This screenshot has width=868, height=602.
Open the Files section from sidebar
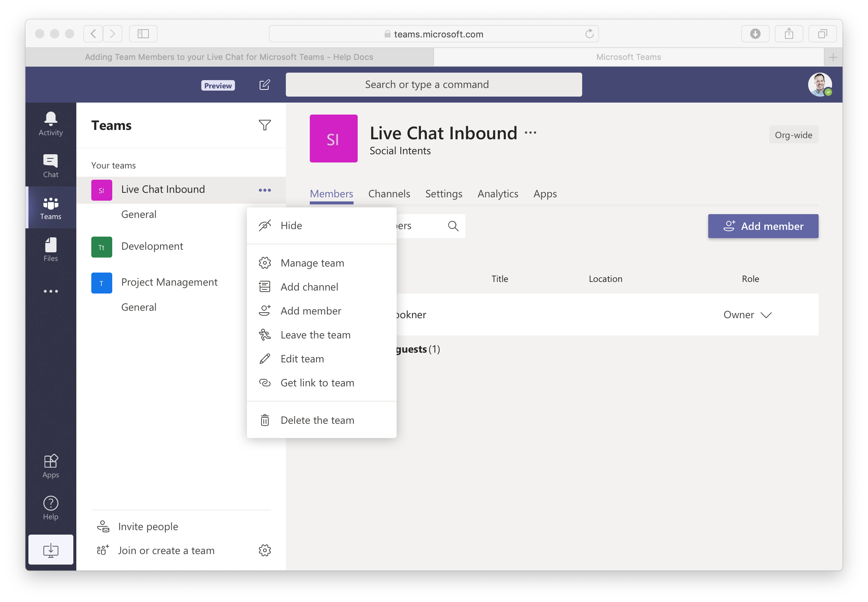[x=50, y=249]
